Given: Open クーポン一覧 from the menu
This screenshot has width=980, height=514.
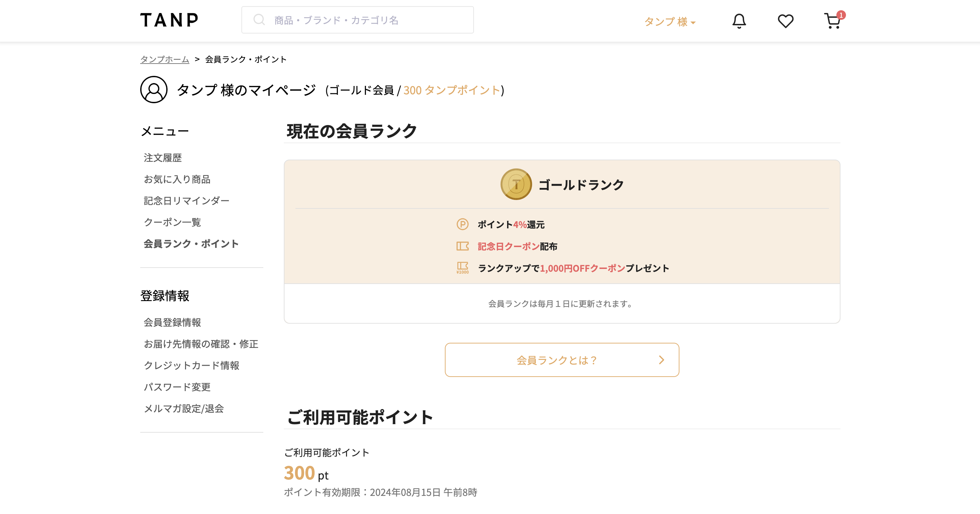Looking at the screenshot, I should click(x=173, y=222).
